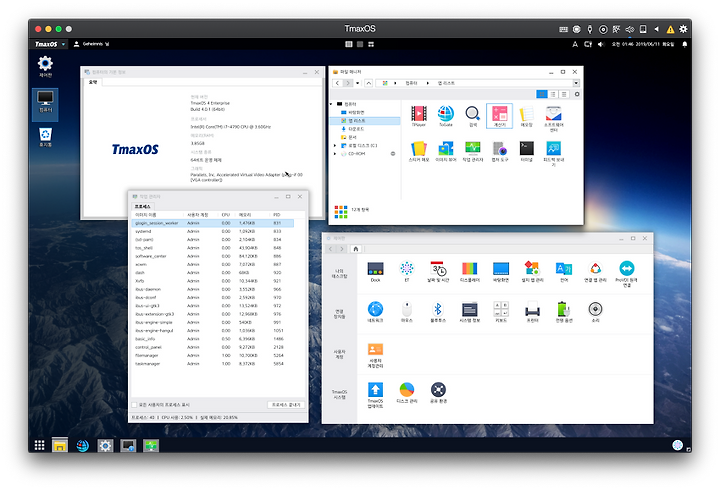This screenshot has height=490, width=720.
Task: Switch file manager to list view
Action: pos(553,94)
